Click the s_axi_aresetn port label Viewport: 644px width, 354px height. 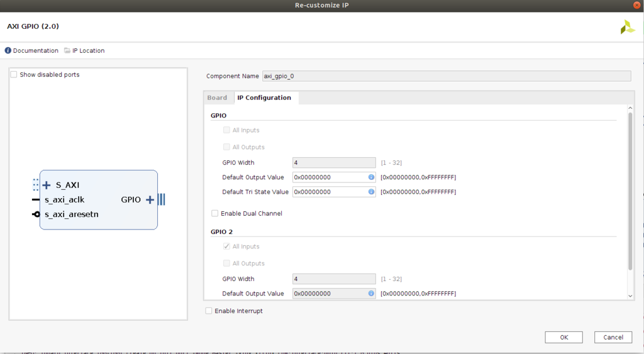click(x=72, y=214)
